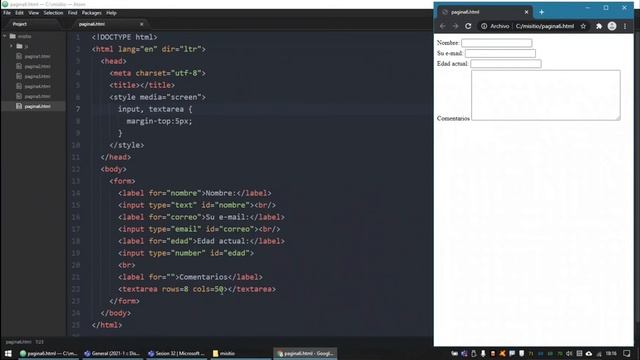Open General Teams window from taskbar

click(112, 353)
